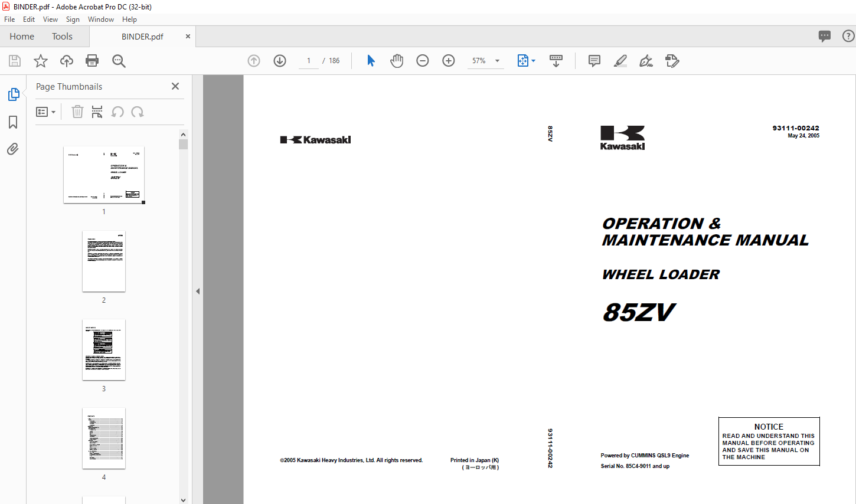Click the 57% zoom level field
Image resolution: width=856 pixels, height=504 pixels.
pos(479,61)
